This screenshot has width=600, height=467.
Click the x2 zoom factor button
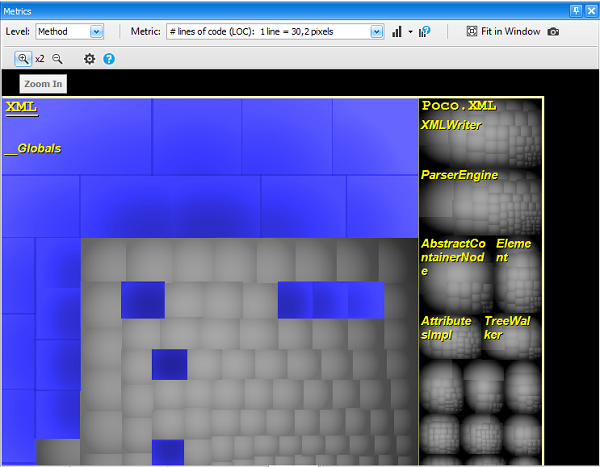click(39, 59)
